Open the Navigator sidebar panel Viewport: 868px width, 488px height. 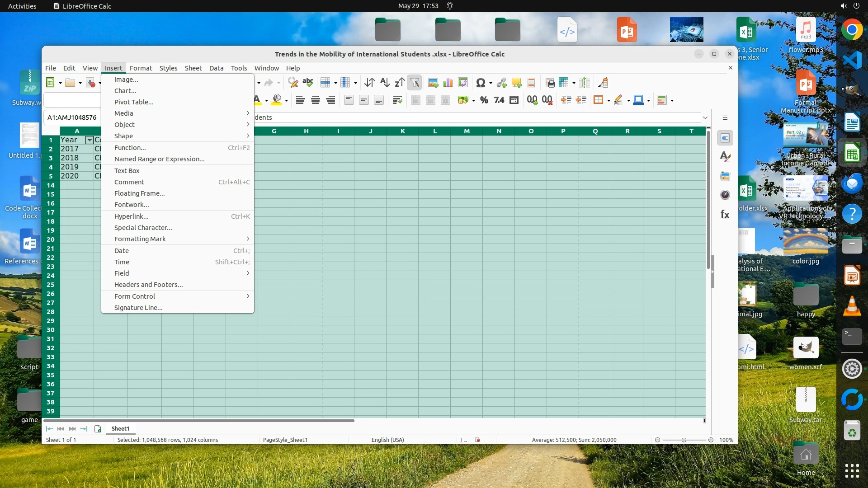(725, 195)
